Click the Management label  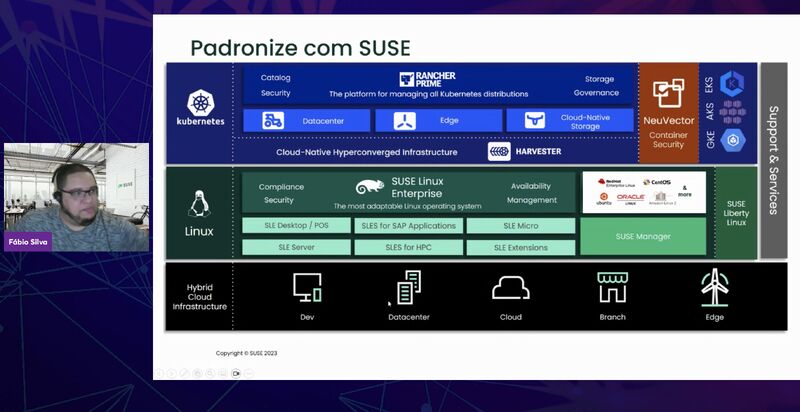[x=532, y=200]
